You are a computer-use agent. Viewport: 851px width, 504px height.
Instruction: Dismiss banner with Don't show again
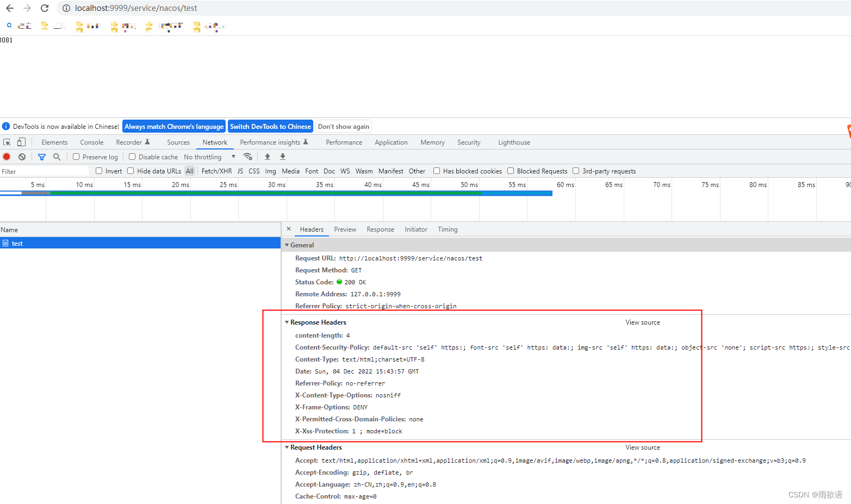(344, 127)
